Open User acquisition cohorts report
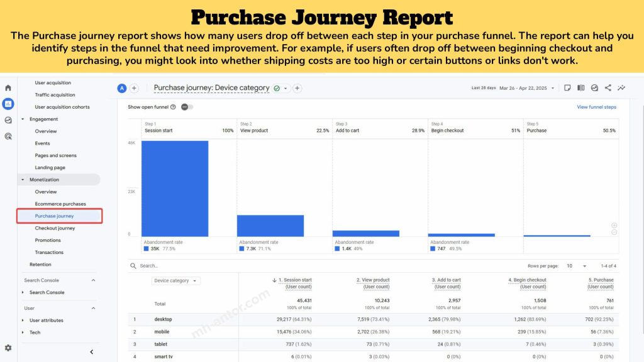 [x=62, y=107]
